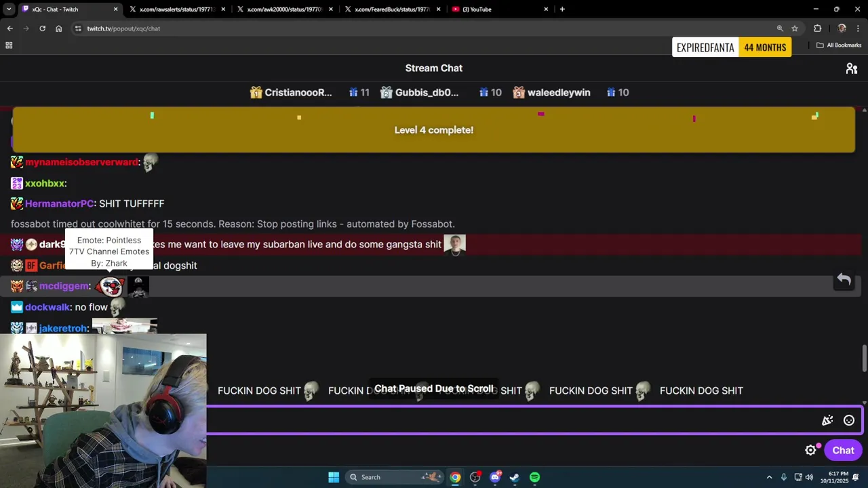
Task: Click the image emote in jakeretroh's message
Action: click(125, 327)
